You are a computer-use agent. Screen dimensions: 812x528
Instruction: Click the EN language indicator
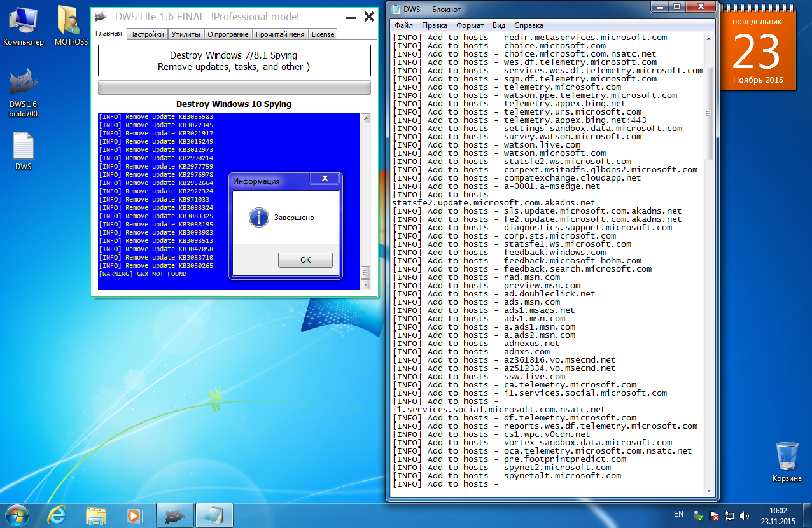pos(678,514)
